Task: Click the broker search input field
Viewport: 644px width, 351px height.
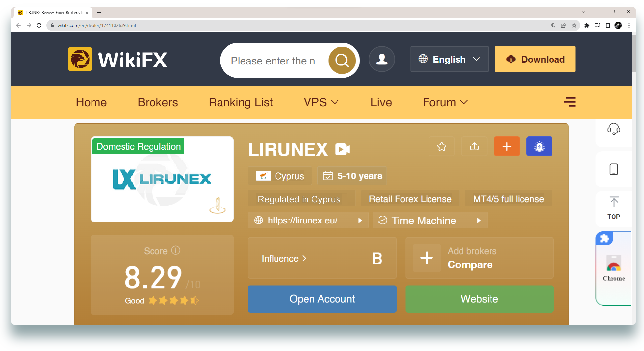Action: [x=278, y=61]
